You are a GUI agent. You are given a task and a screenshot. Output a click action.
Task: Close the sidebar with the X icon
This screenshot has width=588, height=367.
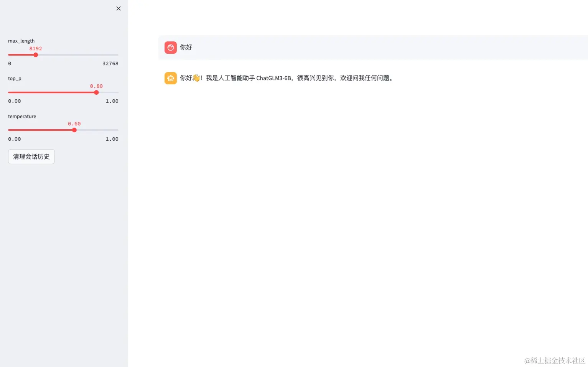[x=119, y=8]
